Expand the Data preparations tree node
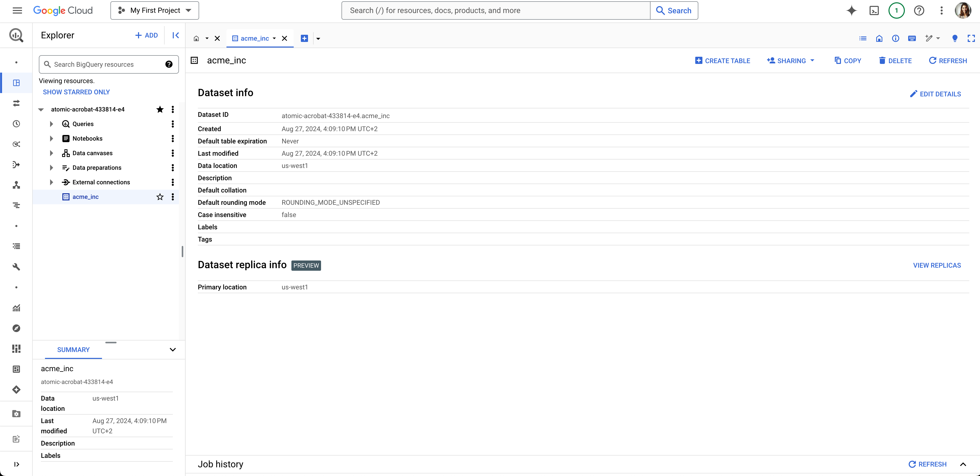Viewport: 980px width, 476px height. coord(51,168)
